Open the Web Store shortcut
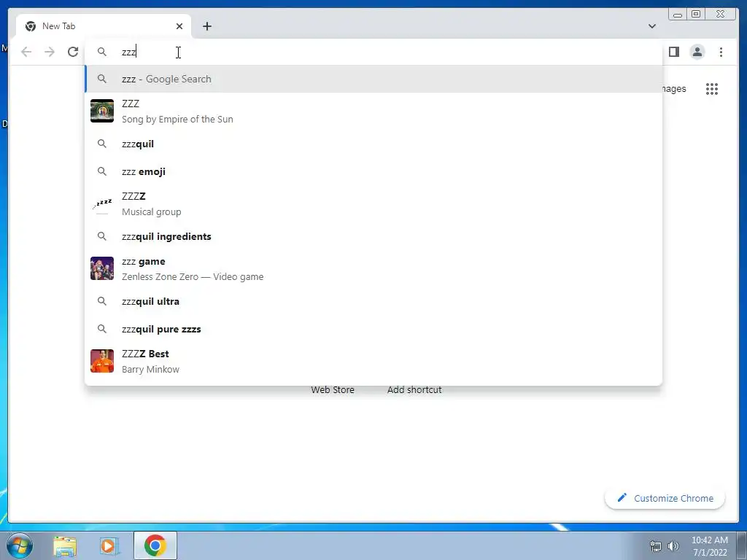The width and height of the screenshot is (747, 560). pos(333,389)
